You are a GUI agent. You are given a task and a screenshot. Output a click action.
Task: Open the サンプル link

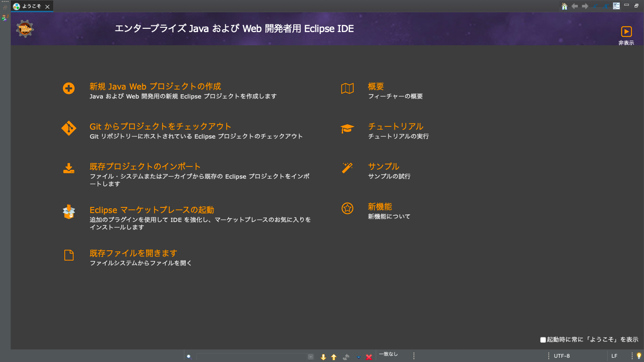click(383, 166)
